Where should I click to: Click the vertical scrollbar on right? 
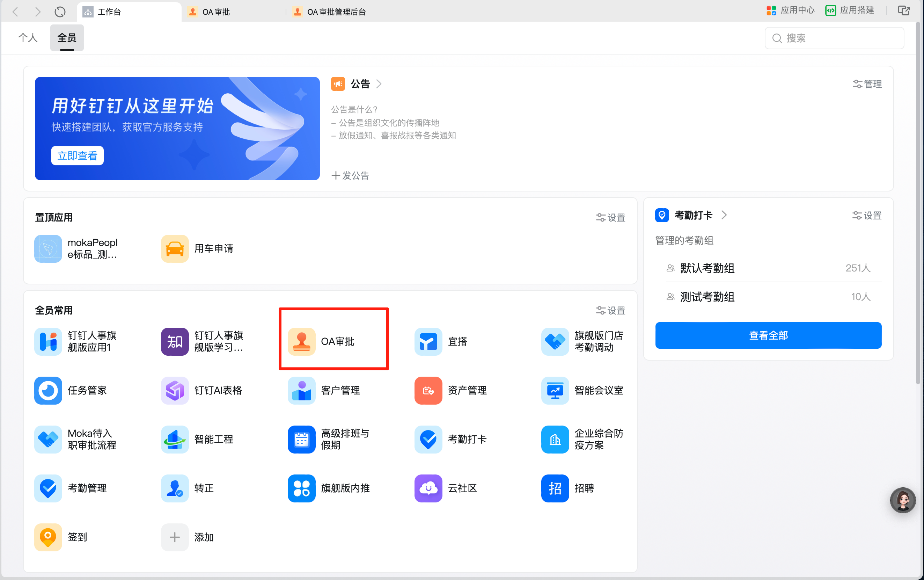[918, 203]
